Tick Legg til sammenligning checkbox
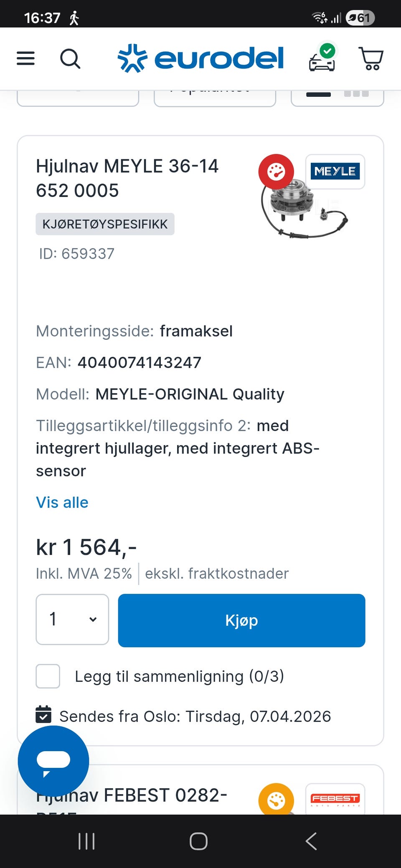Screen dimensions: 401x868 pyautogui.click(x=48, y=676)
